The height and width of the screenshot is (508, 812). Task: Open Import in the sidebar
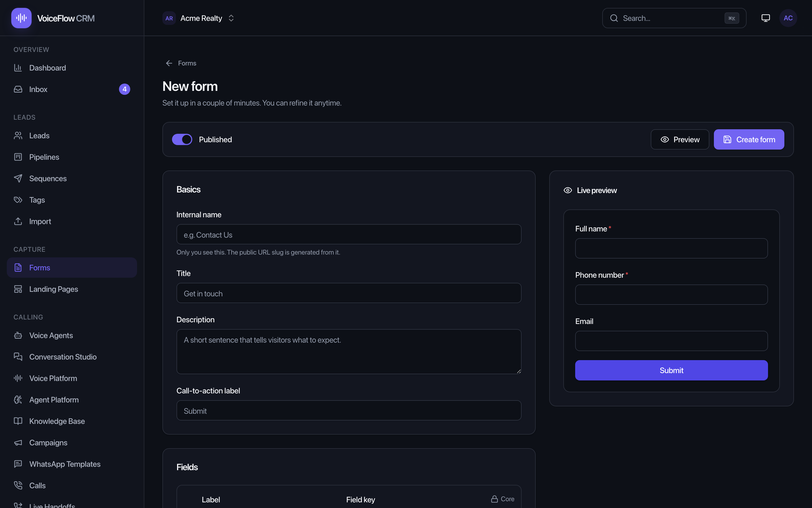click(x=72, y=222)
